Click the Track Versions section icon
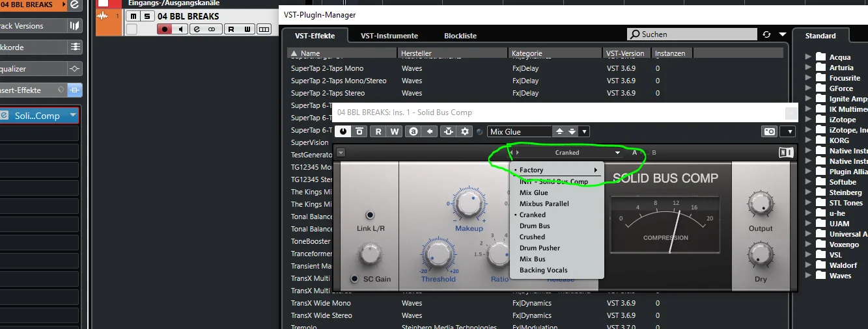 click(x=75, y=26)
